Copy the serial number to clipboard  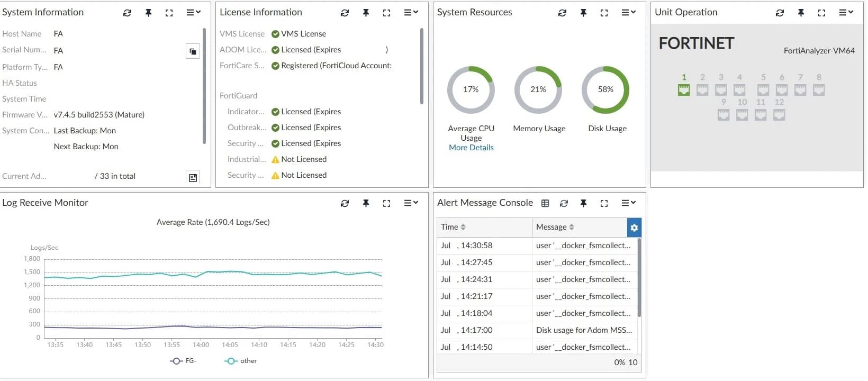193,51
